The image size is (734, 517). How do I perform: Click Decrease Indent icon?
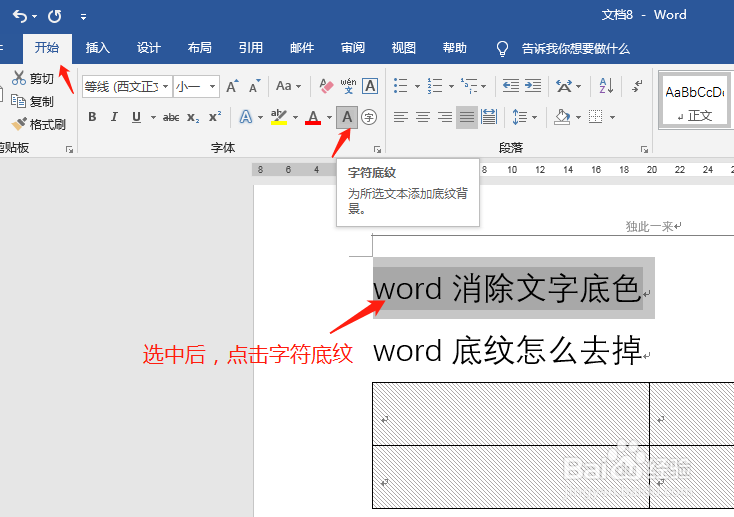click(x=511, y=86)
